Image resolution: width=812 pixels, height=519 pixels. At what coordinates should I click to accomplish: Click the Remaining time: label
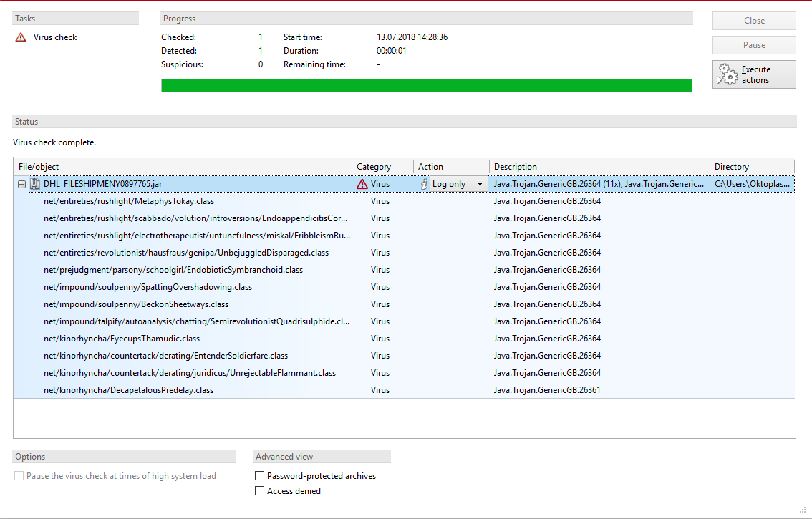tap(314, 64)
